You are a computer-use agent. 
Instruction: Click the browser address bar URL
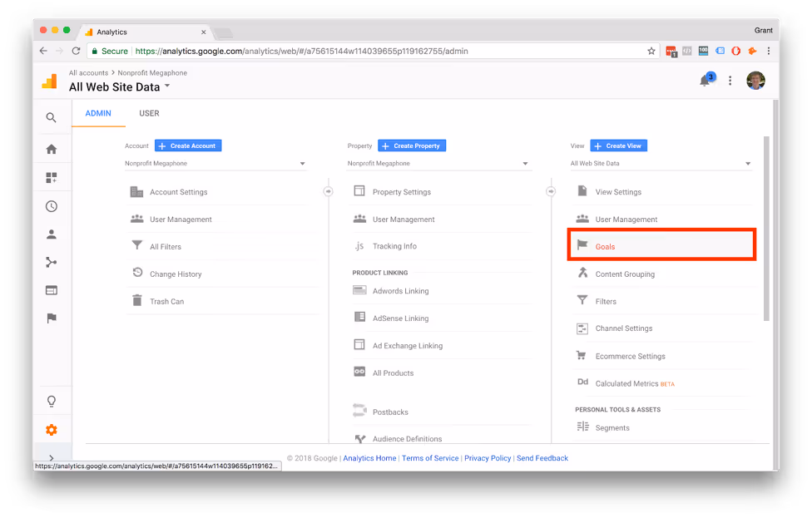coord(301,52)
